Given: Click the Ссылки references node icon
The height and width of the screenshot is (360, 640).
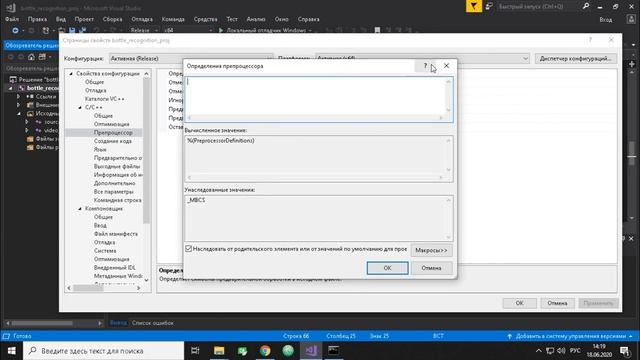Looking at the screenshot, I should click(x=30, y=97).
